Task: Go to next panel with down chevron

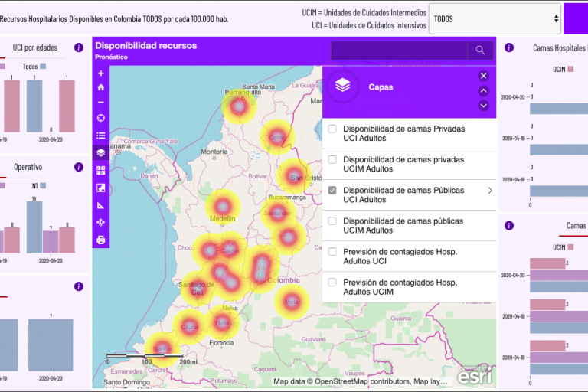Action: pos(484,106)
